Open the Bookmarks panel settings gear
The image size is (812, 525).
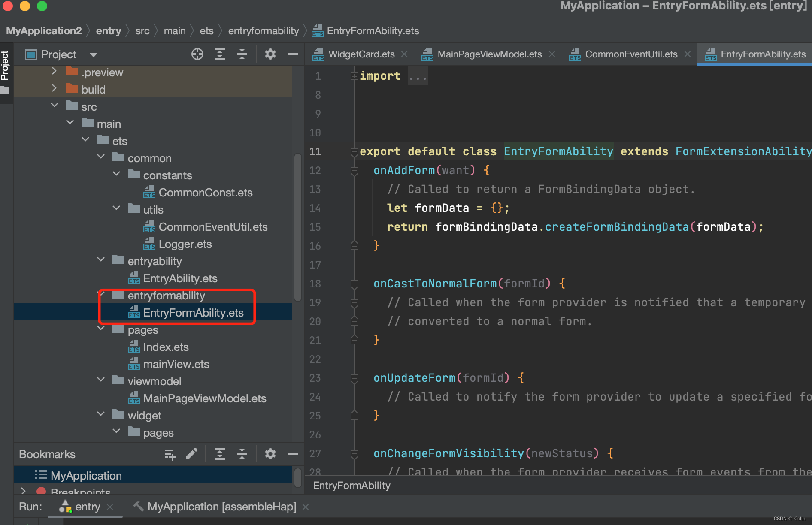point(270,453)
